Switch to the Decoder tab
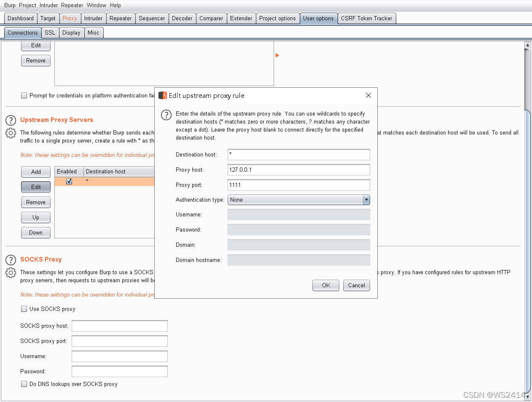Image resolution: width=532 pixels, height=402 pixels. [x=182, y=18]
